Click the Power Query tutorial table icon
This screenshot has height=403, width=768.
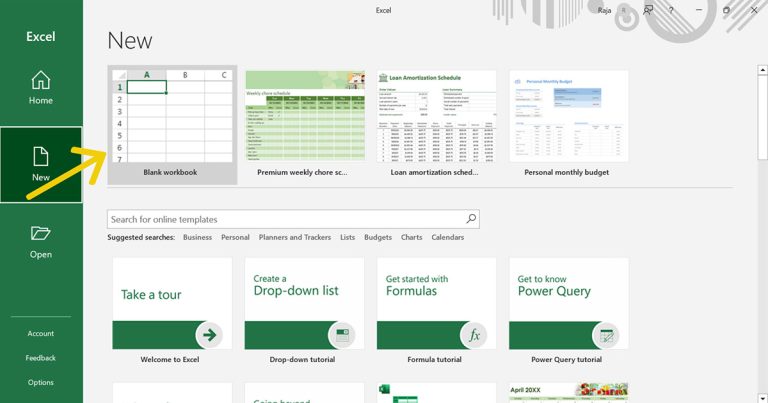[605, 334]
